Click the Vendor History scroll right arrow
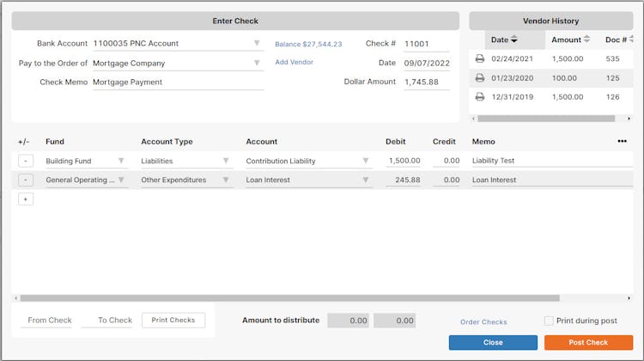 click(629, 119)
